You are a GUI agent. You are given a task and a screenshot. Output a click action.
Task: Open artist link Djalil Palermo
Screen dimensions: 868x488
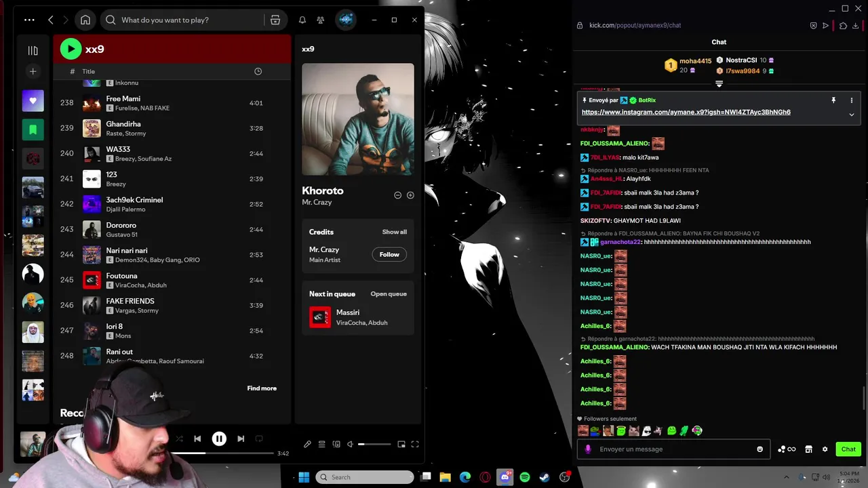coord(125,209)
